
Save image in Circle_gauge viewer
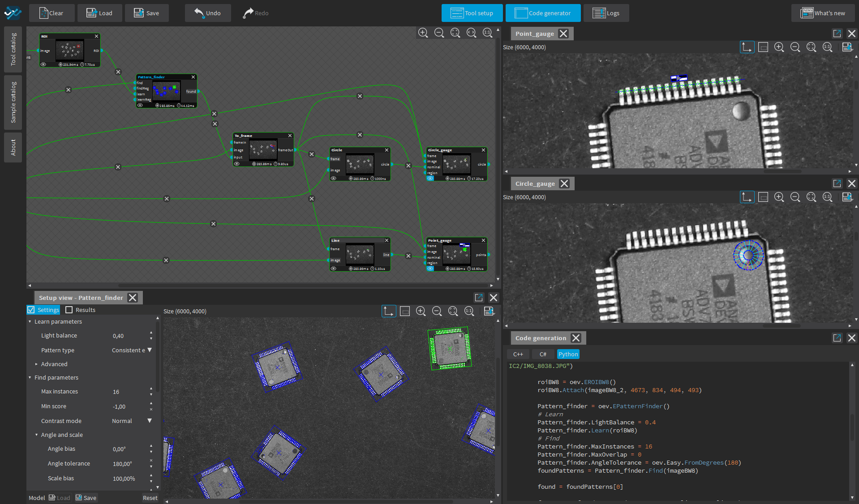[846, 197]
